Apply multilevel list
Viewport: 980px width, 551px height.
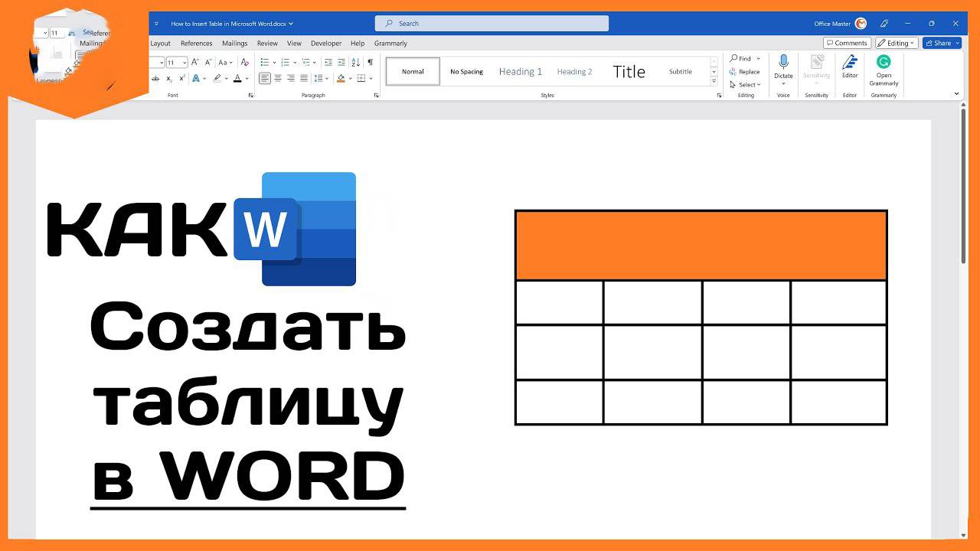(x=306, y=63)
